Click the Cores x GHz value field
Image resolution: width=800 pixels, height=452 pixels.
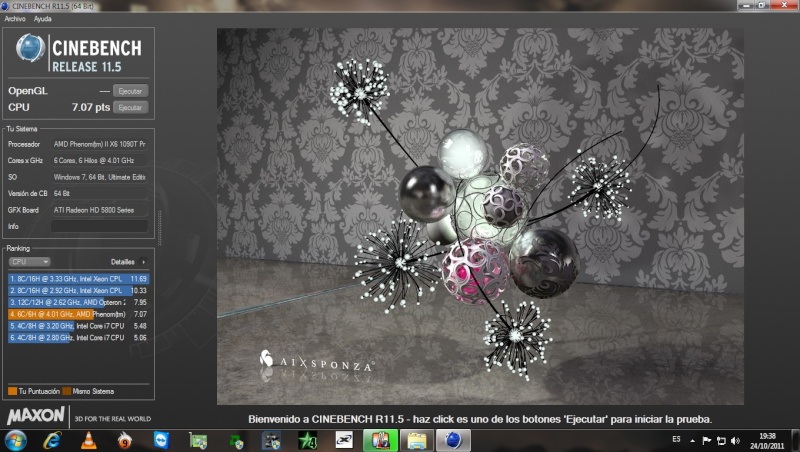[99, 160]
